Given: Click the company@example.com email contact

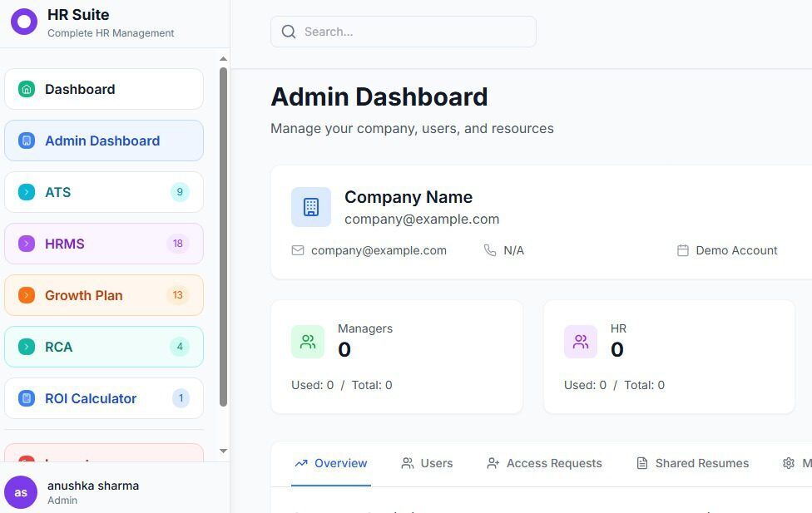Looking at the screenshot, I should point(378,250).
